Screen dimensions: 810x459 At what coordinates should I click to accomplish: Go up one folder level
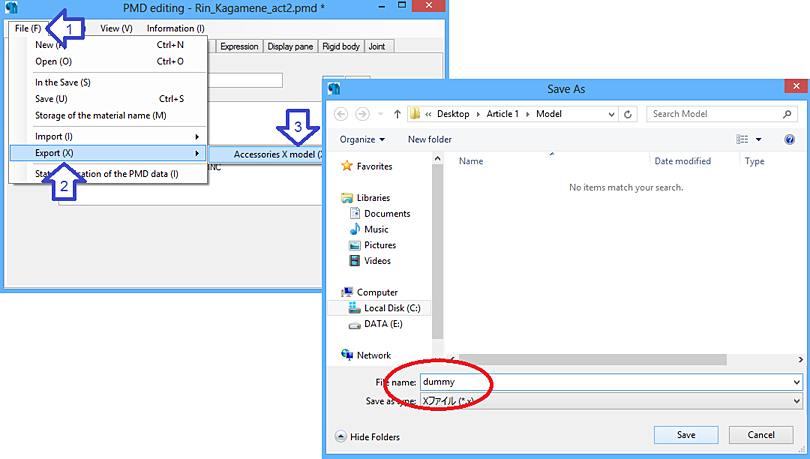[397, 114]
